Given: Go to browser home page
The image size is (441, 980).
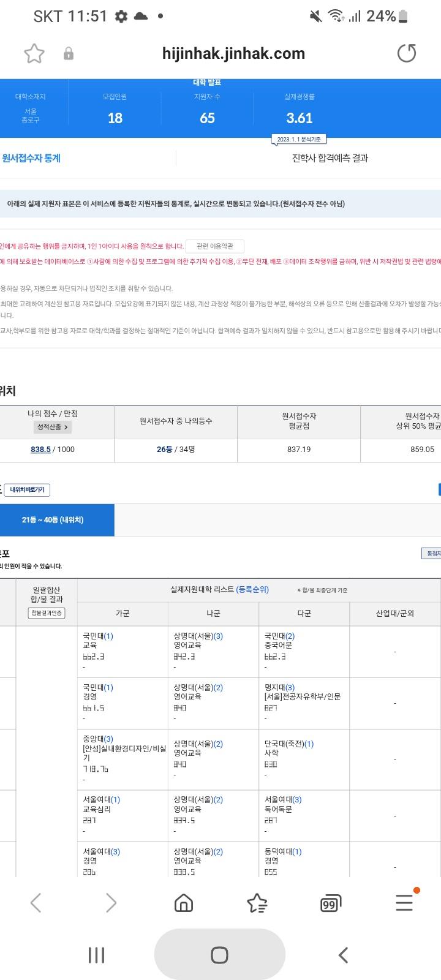Looking at the screenshot, I should tap(184, 903).
